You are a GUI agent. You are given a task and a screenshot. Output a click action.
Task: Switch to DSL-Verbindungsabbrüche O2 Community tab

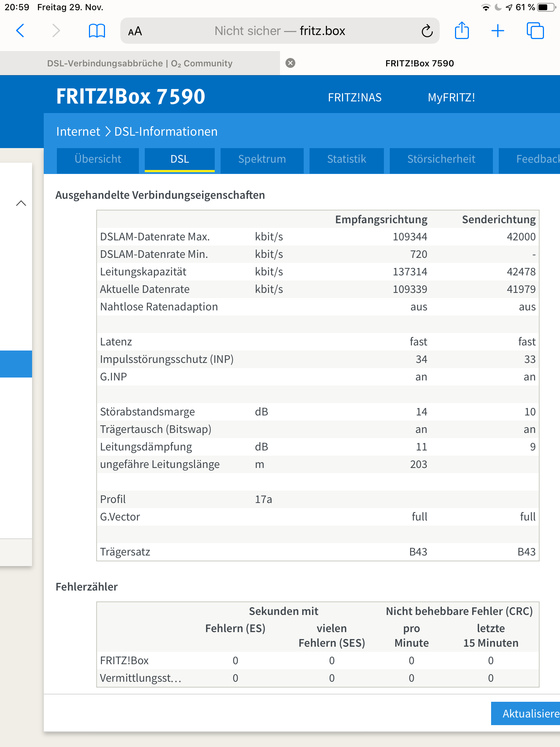tap(140, 63)
